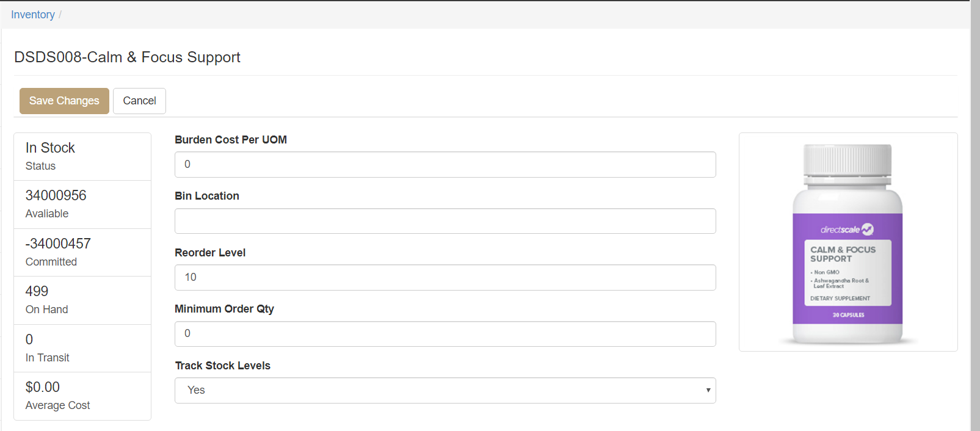Viewport: 980px width, 431px height.
Task: Click the Track Stock Levels dropdown arrow
Action: (x=708, y=390)
